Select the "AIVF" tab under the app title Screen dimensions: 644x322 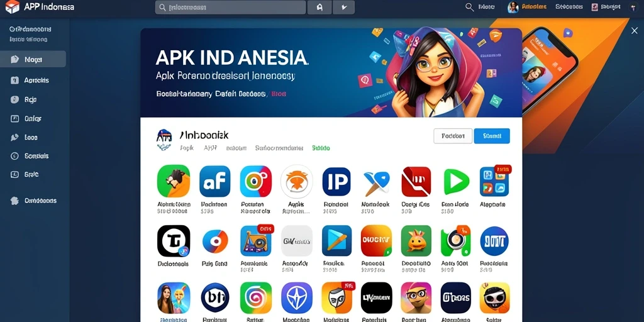click(210, 148)
